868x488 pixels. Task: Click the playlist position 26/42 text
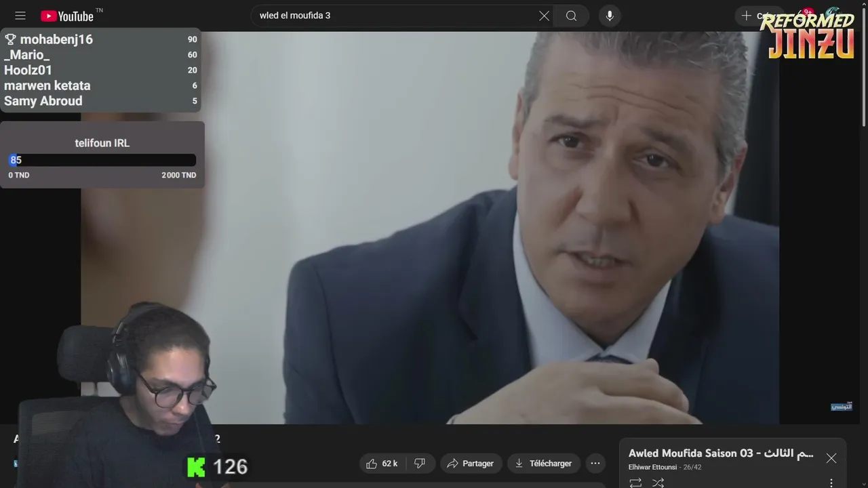(x=692, y=468)
